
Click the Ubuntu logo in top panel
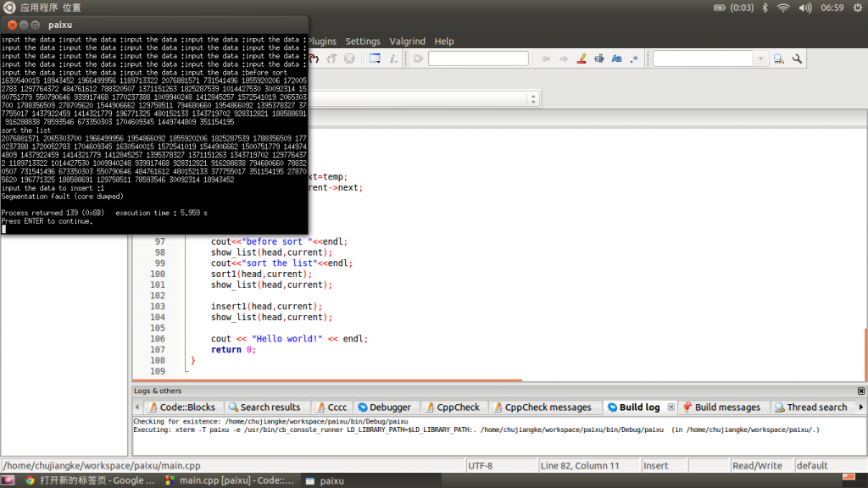coord(8,7)
